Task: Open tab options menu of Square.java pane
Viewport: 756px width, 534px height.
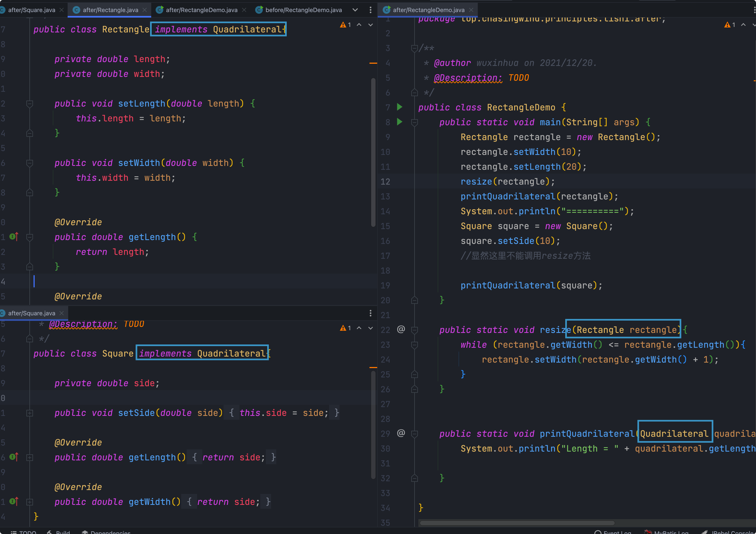Action: 370,313
